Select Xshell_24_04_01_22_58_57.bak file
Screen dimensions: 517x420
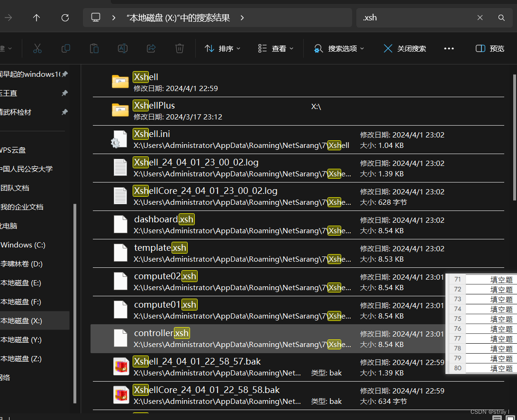click(x=269, y=367)
